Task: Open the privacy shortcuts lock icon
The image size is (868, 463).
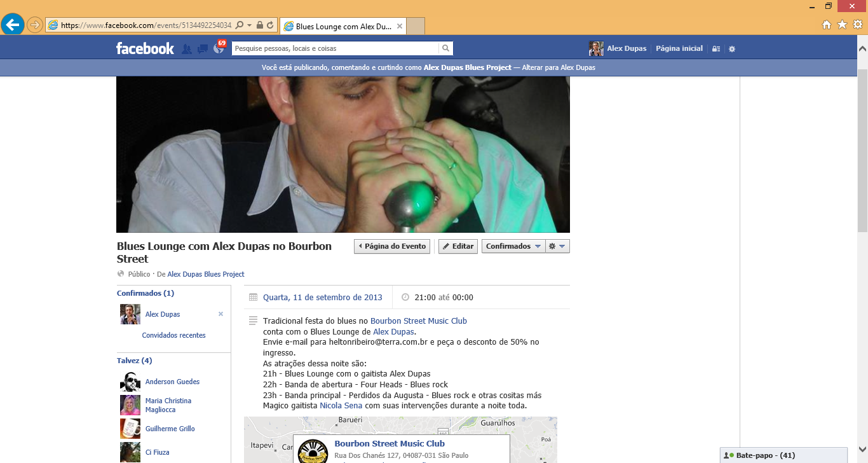Action: click(716, 49)
